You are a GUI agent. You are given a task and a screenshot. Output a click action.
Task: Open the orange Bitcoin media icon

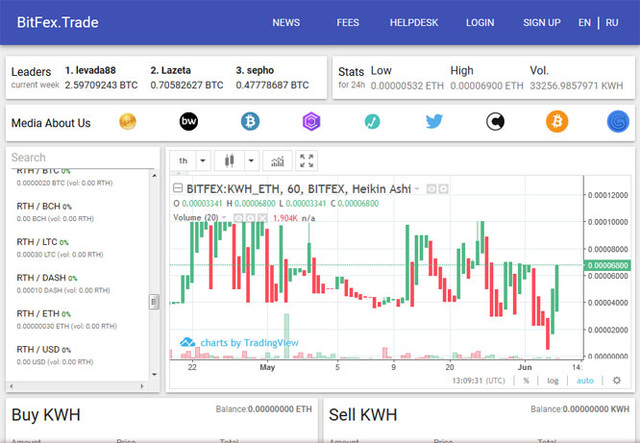click(x=557, y=121)
